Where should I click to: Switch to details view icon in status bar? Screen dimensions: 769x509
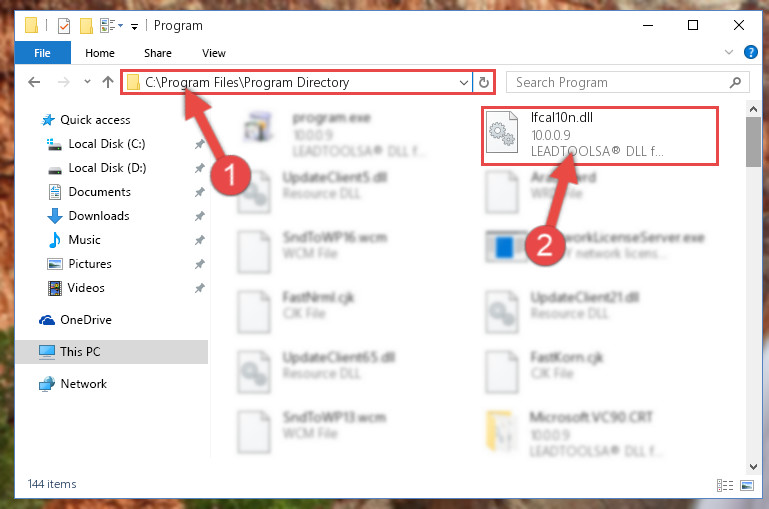click(724, 485)
